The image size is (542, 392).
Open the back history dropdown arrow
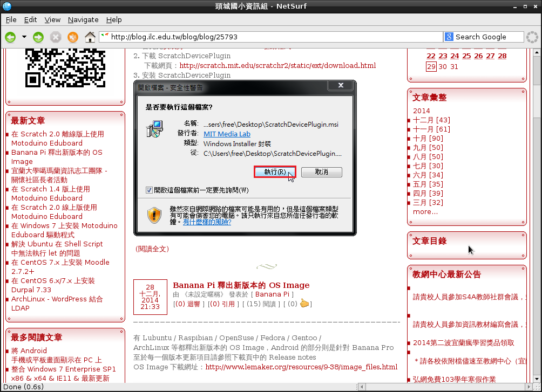[24, 37]
